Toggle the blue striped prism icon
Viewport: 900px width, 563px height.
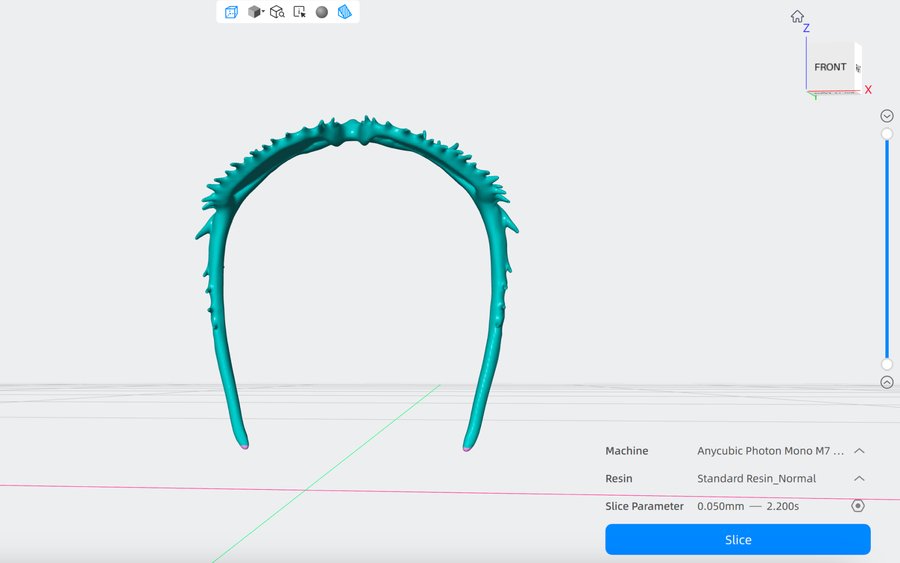point(345,12)
